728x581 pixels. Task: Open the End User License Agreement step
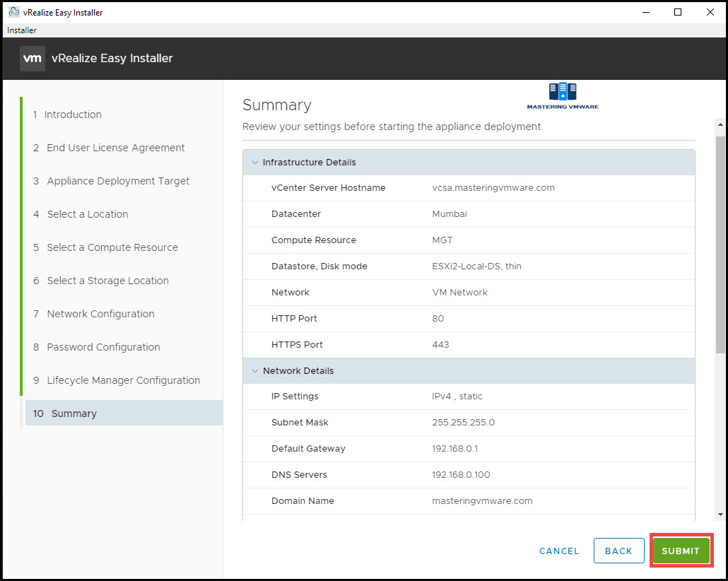pos(115,148)
